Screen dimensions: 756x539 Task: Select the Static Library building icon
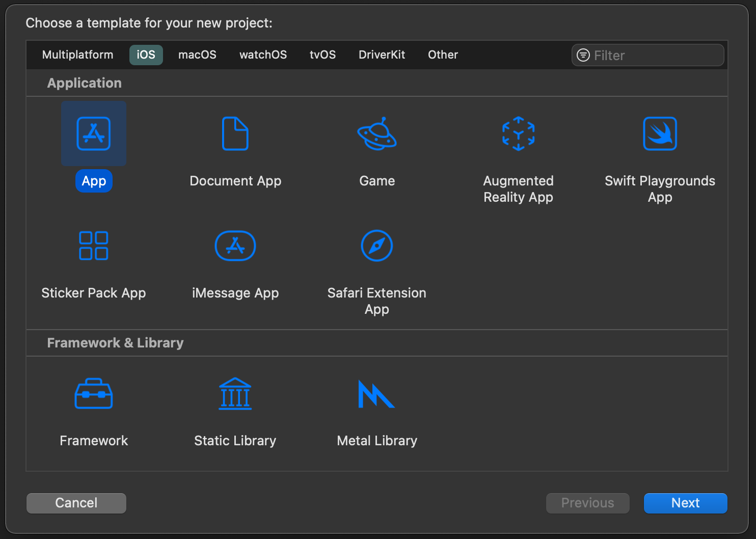coord(235,394)
